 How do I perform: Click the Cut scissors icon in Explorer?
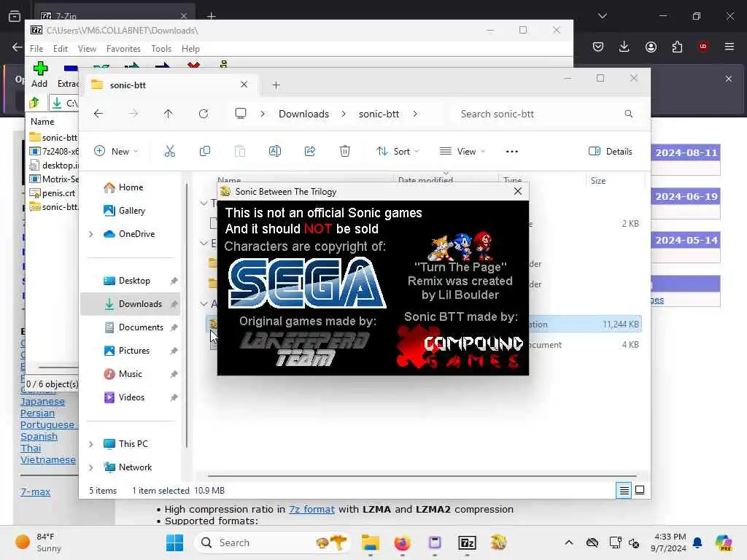pyautogui.click(x=169, y=152)
